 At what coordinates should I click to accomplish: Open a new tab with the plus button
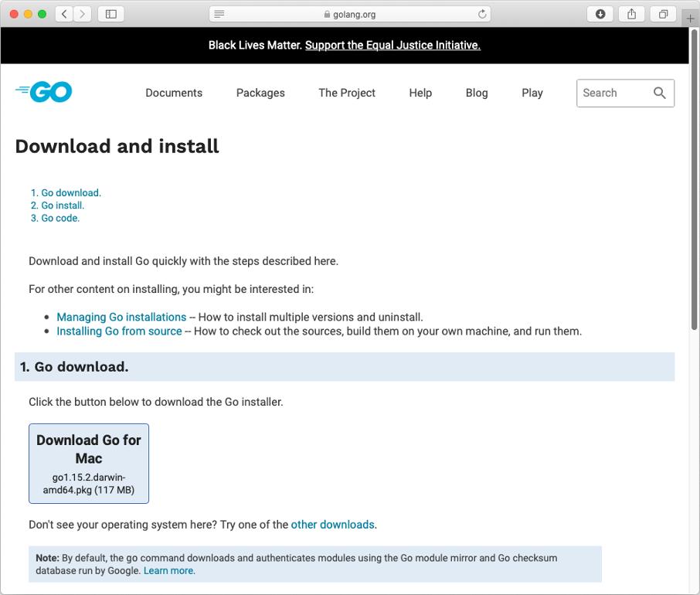point(690,19)
